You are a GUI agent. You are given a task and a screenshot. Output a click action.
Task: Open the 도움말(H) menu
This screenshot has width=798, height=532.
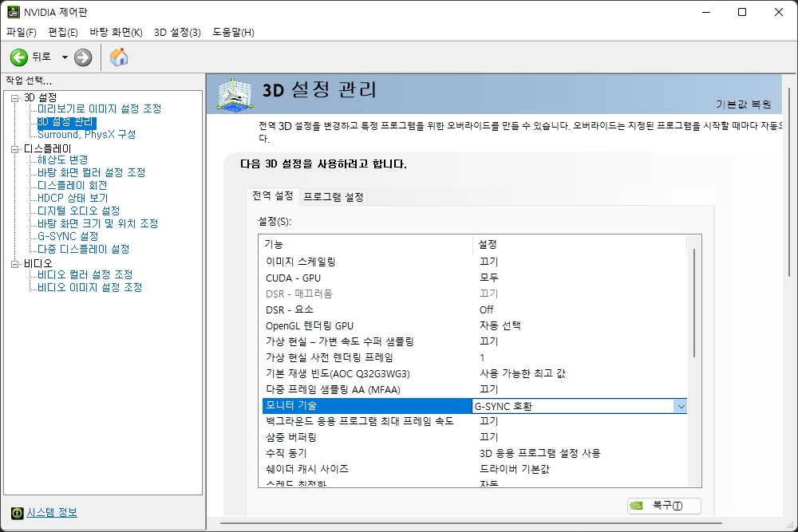[233, 32]
